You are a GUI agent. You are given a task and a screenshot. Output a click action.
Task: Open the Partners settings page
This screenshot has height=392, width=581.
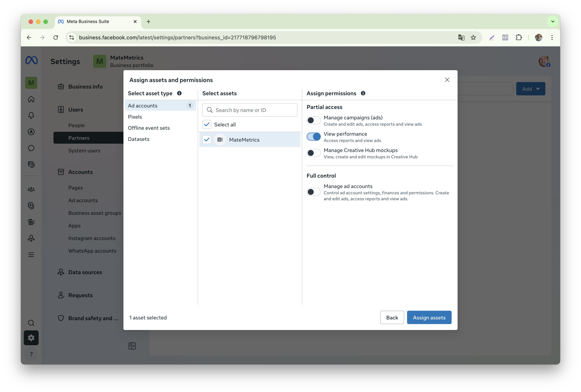(89, 138)
